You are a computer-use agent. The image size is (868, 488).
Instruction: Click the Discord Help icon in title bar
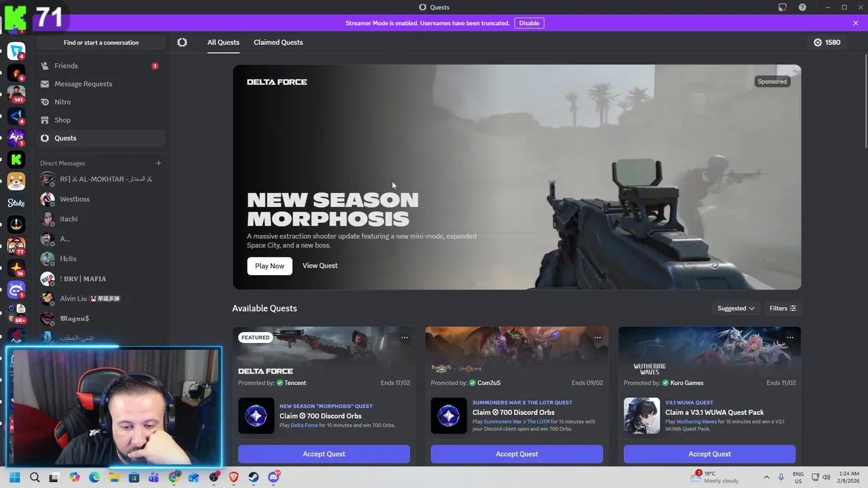point(802,7)
